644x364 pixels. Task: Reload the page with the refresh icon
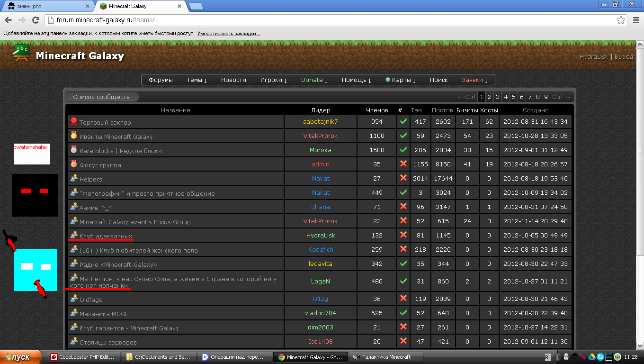point(36,20)
